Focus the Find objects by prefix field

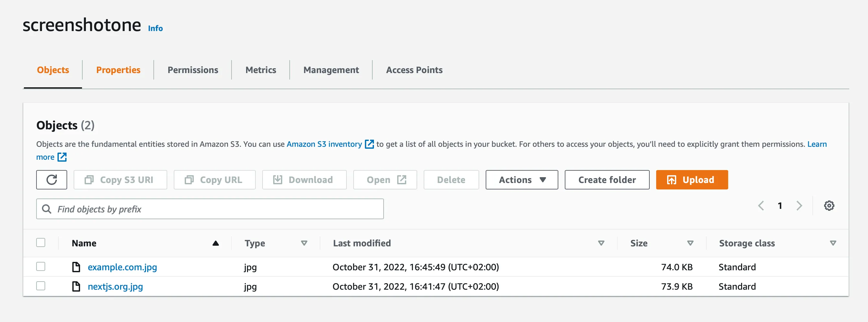[x=216, y=209]
